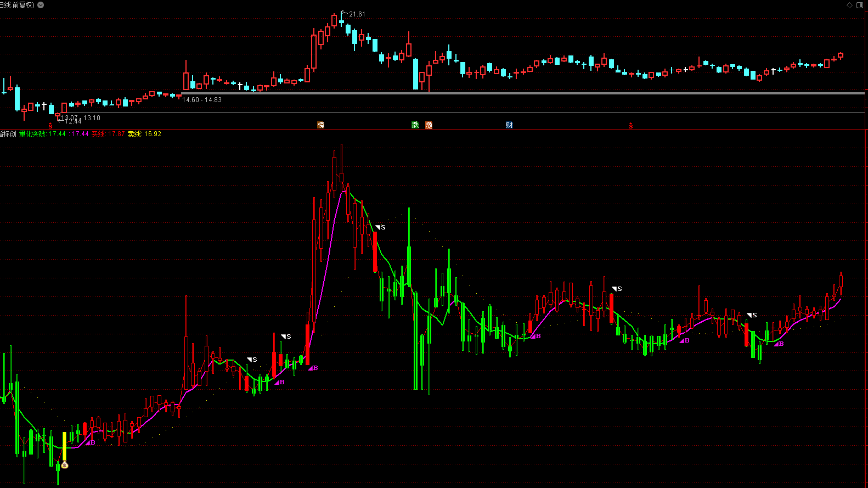Click the orange 榜 event marker
This screenshot has height=488, width=868.
pyautogui.click(x=320, y=125)
